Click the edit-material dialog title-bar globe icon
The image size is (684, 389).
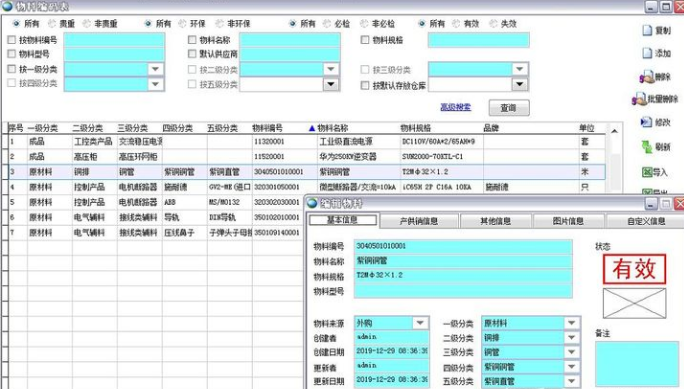312,203
